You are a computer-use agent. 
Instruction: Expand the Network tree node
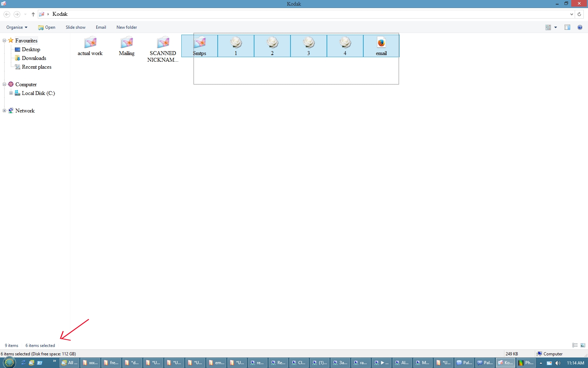(x=5, y=111)
